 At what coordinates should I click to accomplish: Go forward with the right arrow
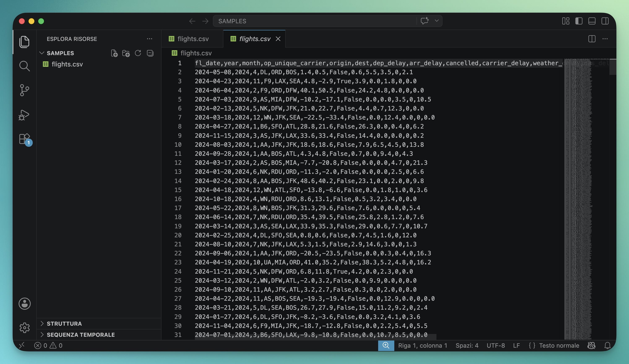(205, 21)
